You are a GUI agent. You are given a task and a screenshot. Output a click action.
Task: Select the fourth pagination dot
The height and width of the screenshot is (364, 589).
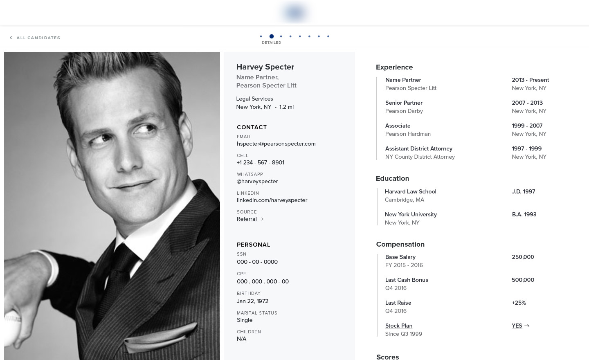pyautogui.click(x=290, y=36)
